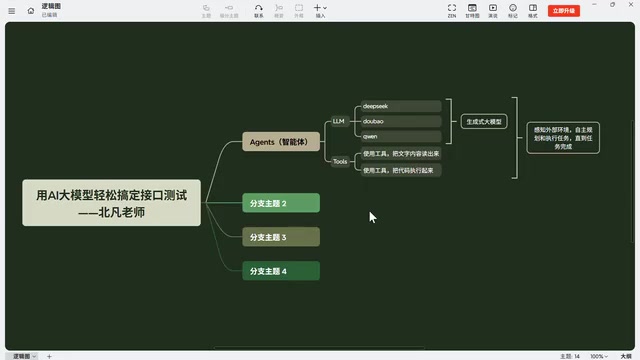This screenshot has width=640, height=360.
Task: Select the qwen topic
Action: [401, 136]
